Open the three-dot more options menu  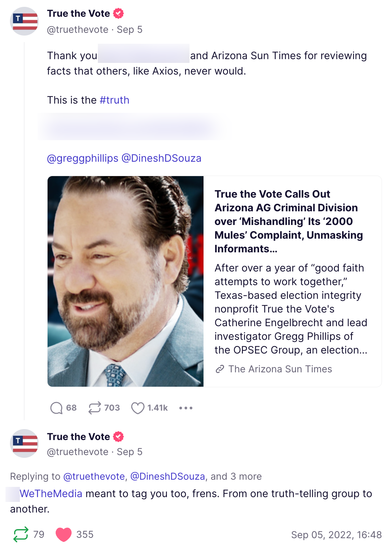click(x=186, y=408)
